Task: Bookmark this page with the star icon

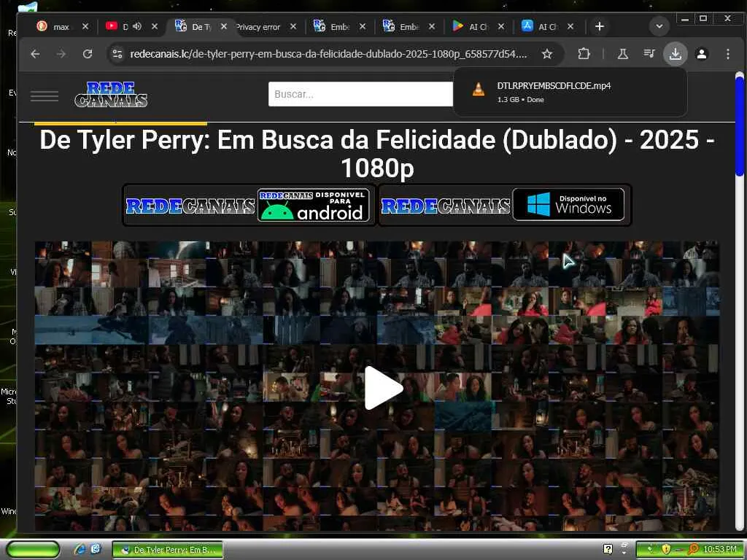Action: pos(547,54)
